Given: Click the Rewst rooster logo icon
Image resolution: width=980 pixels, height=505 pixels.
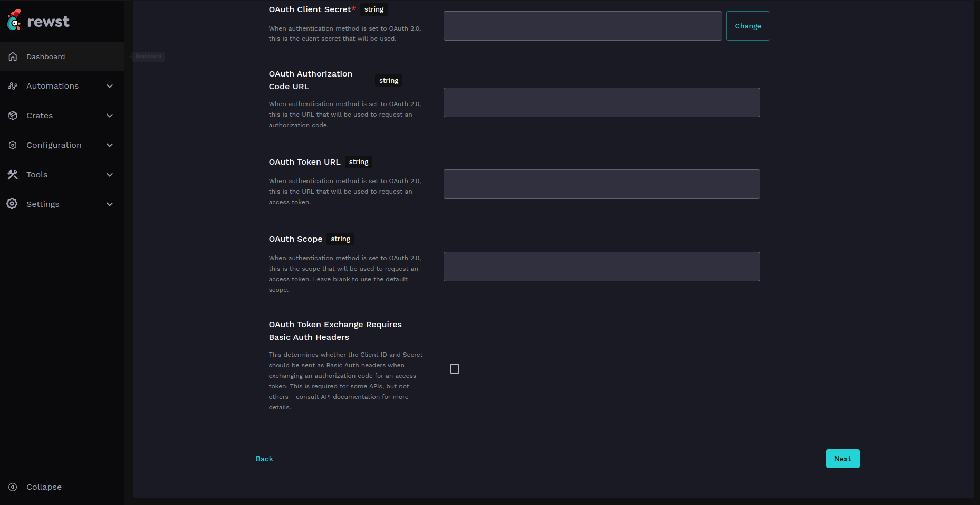Looking at the screenshot, I should 14,21.
